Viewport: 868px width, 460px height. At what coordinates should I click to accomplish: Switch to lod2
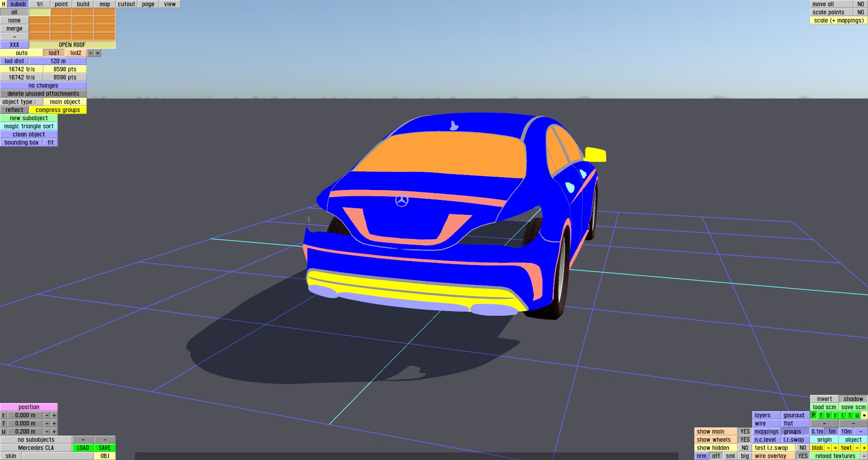pos(76,53)
